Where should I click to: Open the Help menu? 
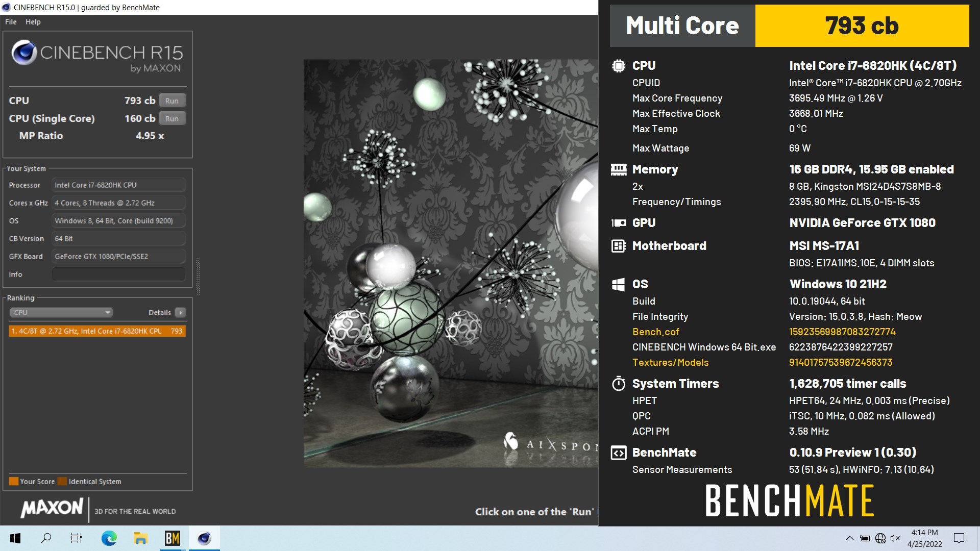33,22
